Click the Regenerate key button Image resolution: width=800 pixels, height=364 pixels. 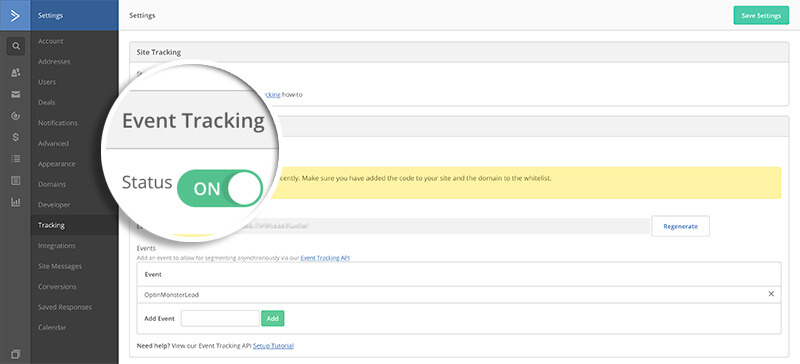pos(680,226)
